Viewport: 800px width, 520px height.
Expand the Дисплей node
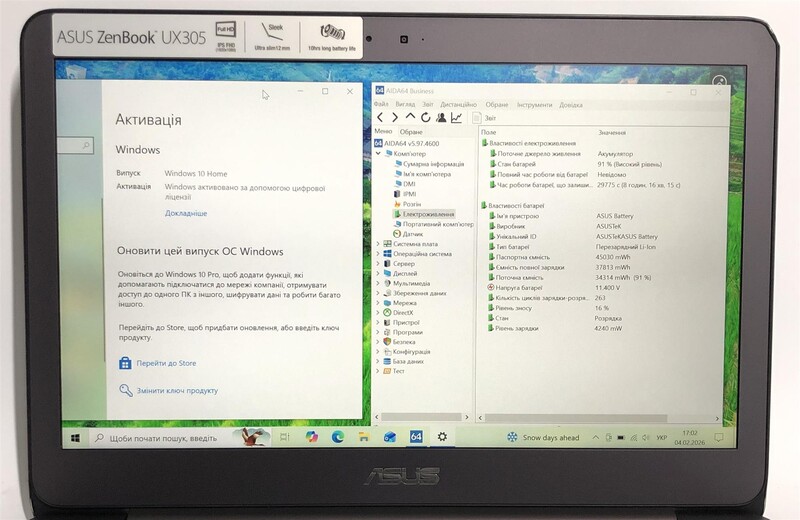378,274
